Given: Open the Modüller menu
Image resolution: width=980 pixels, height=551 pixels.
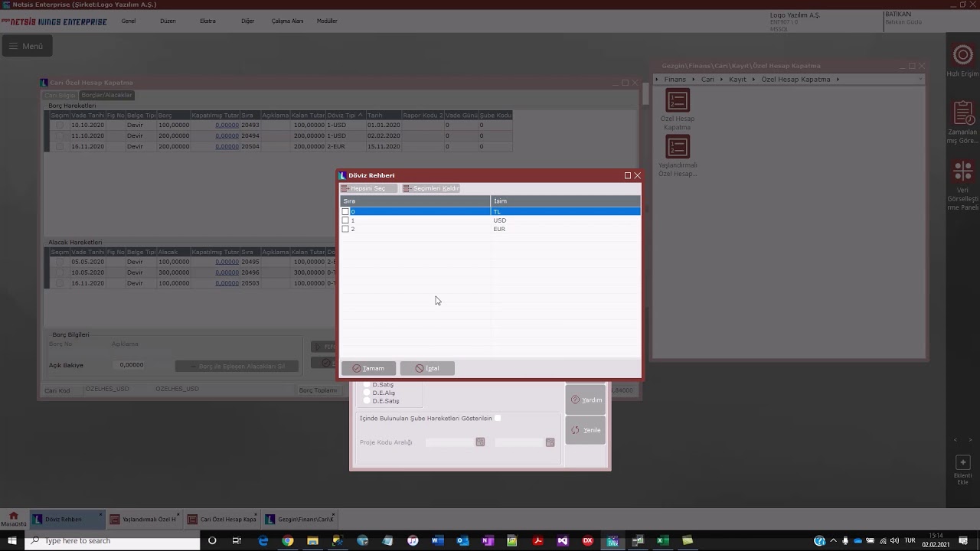Looking at the screenshot, I should click(327, 21).
